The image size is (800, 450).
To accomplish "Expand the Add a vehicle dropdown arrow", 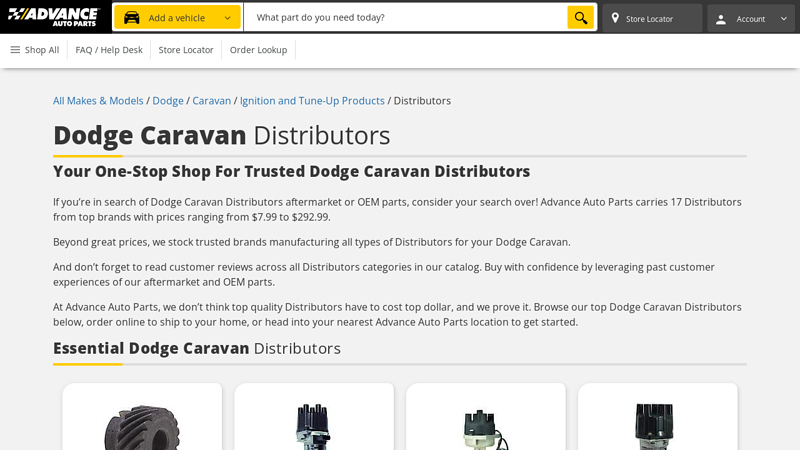I will pyautogui.click(x=228, y=18).
